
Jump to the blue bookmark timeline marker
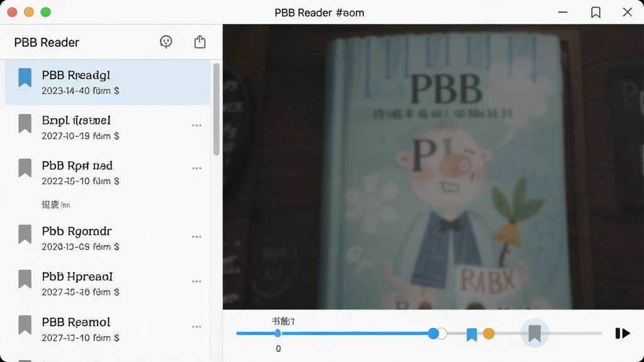[x=472, y=334]
